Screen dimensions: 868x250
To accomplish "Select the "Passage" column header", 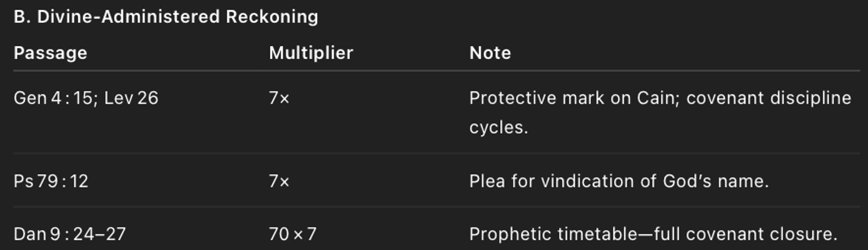I will [x=50, y=53].
